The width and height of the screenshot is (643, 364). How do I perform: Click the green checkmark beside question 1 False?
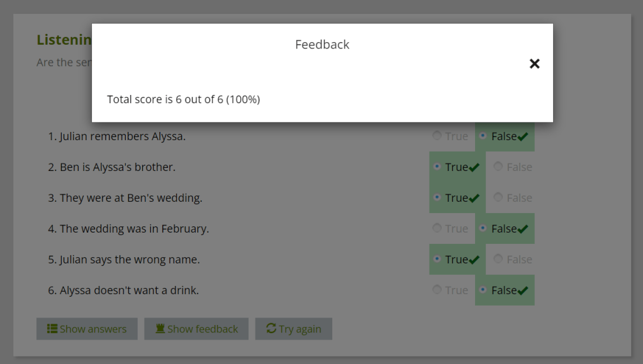tap(522, 137)
